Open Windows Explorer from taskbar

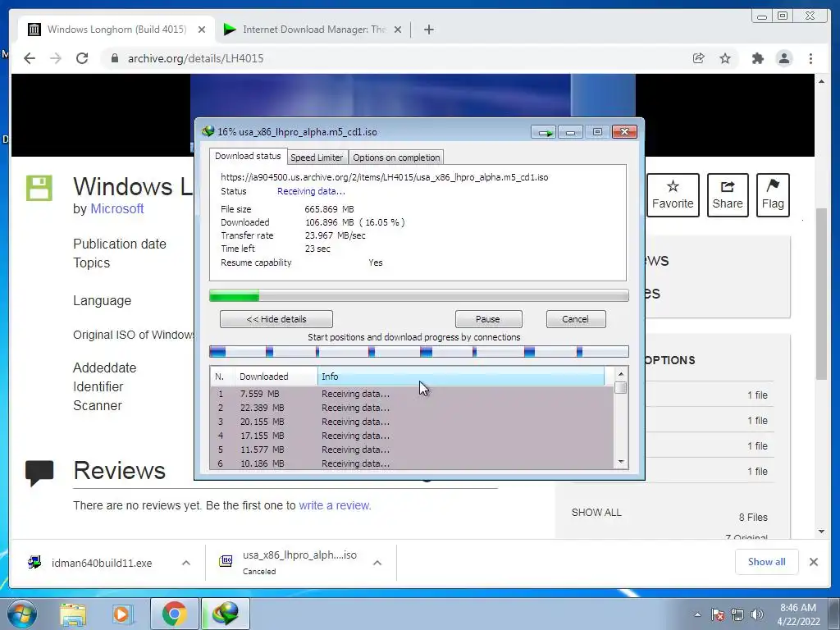click(73, 614)
